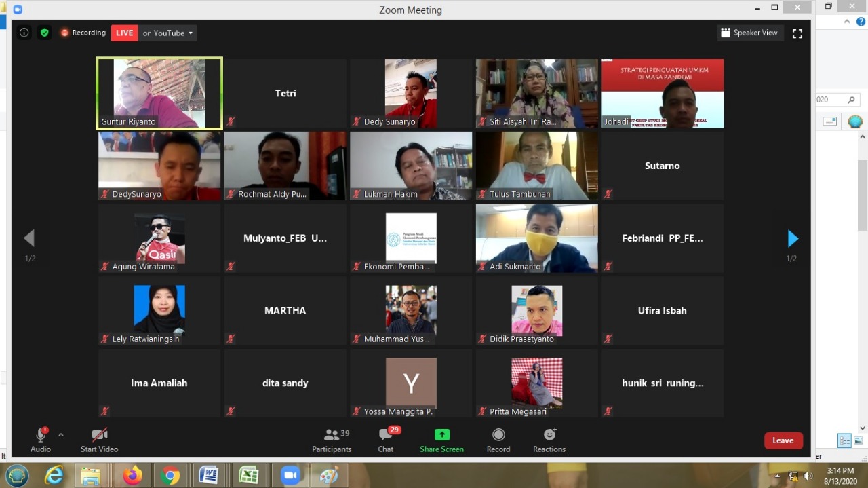Select Ima Amaliah's tile
Screen dimensions: 868x488
(x=159, y=383)
